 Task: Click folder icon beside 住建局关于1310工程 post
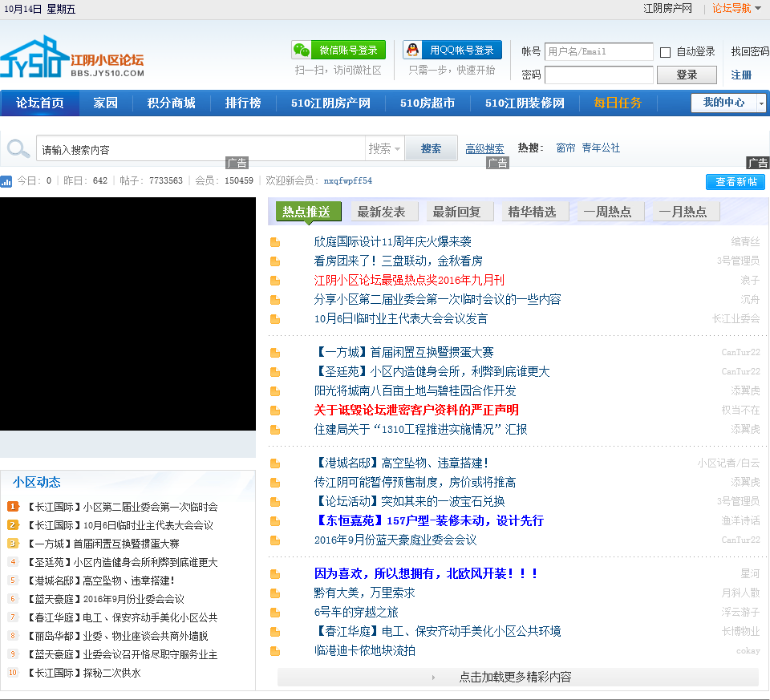[275, 430]
